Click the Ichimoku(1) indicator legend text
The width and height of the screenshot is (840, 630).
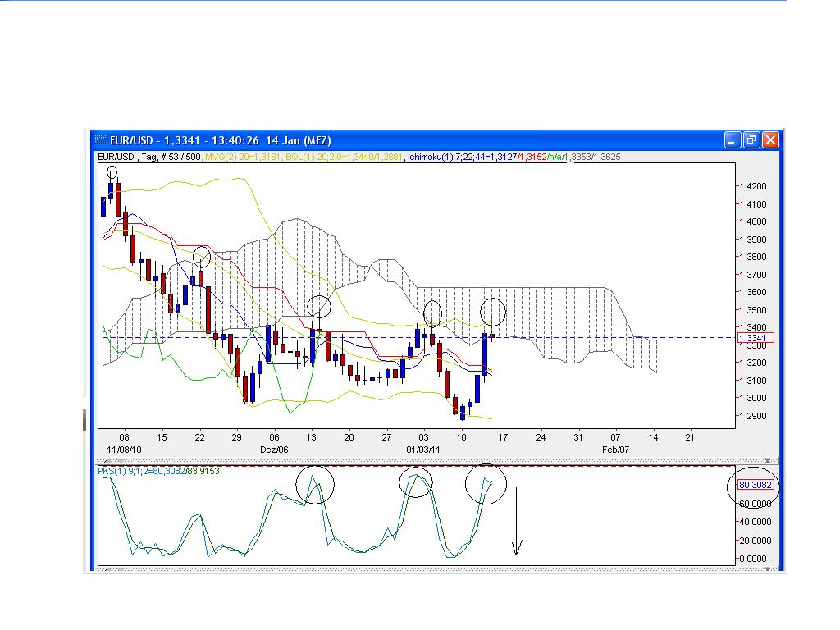(428, 156)
